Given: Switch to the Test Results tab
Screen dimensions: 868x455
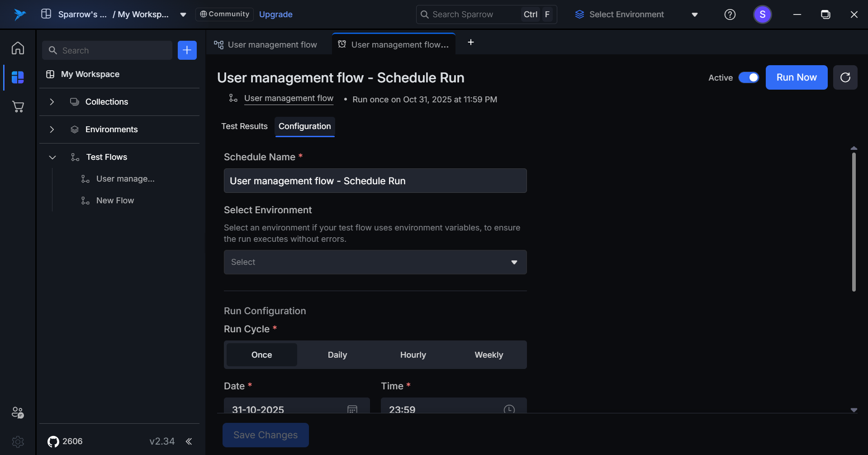Looking at the screenshot, I should click(244, 126).
